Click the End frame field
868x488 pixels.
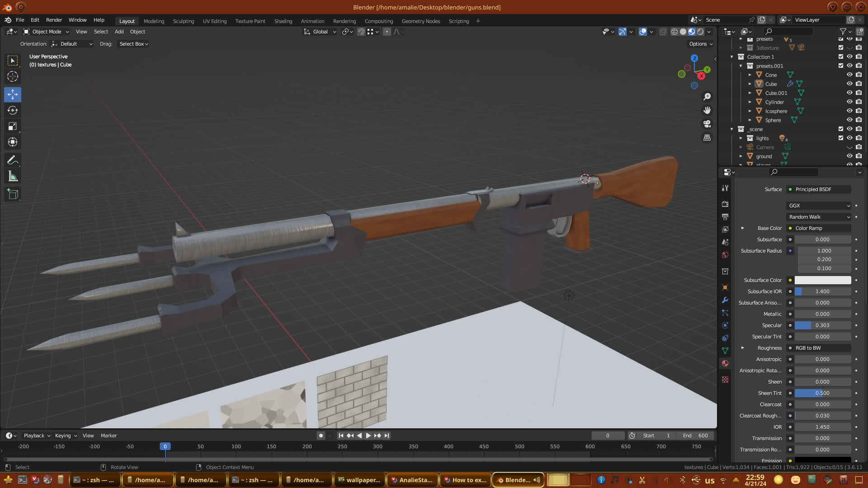695,436
